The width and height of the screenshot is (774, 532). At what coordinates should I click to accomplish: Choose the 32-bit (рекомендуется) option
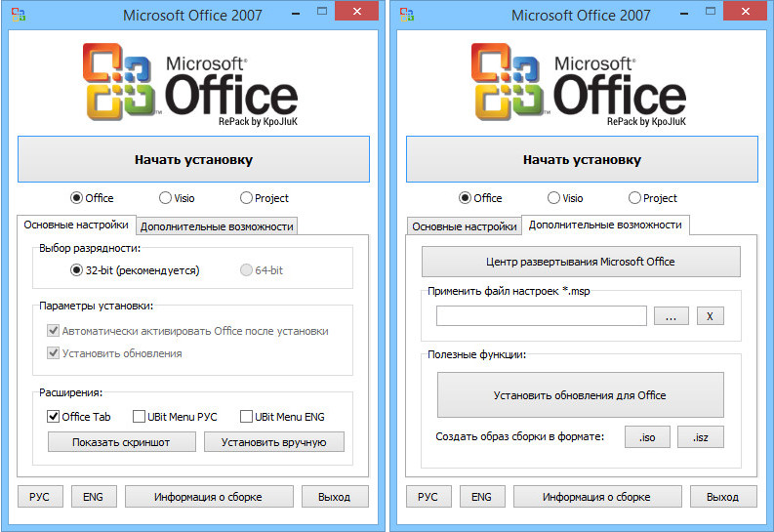(x=77, y=270)
